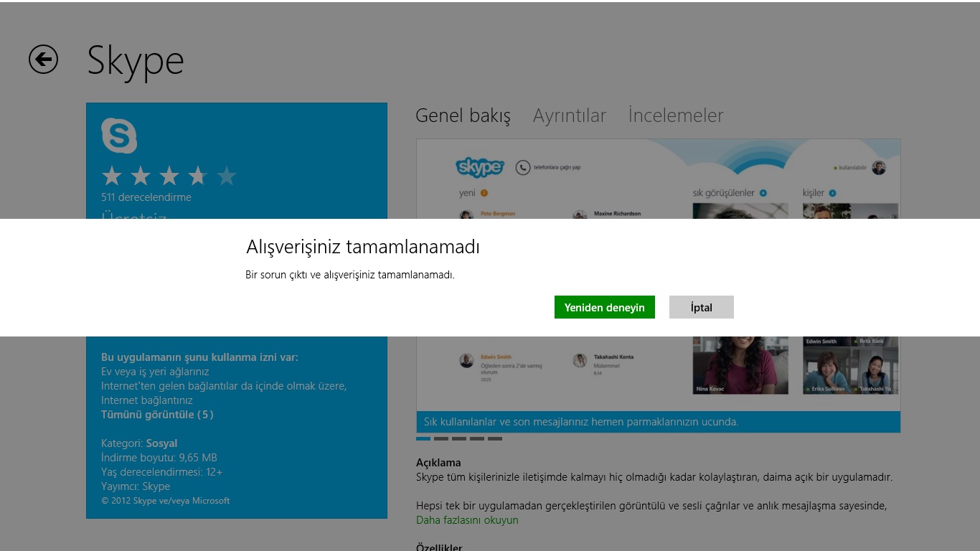This screenshot has height=551, width=980.
Task: Click the İndirme boyutu: 9,65 MB text
Action: (x=159, y=458)
